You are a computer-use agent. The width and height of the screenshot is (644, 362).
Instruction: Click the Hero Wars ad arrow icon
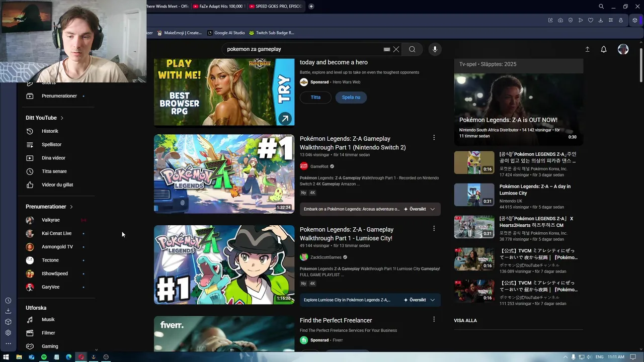(x=285, y=119)
